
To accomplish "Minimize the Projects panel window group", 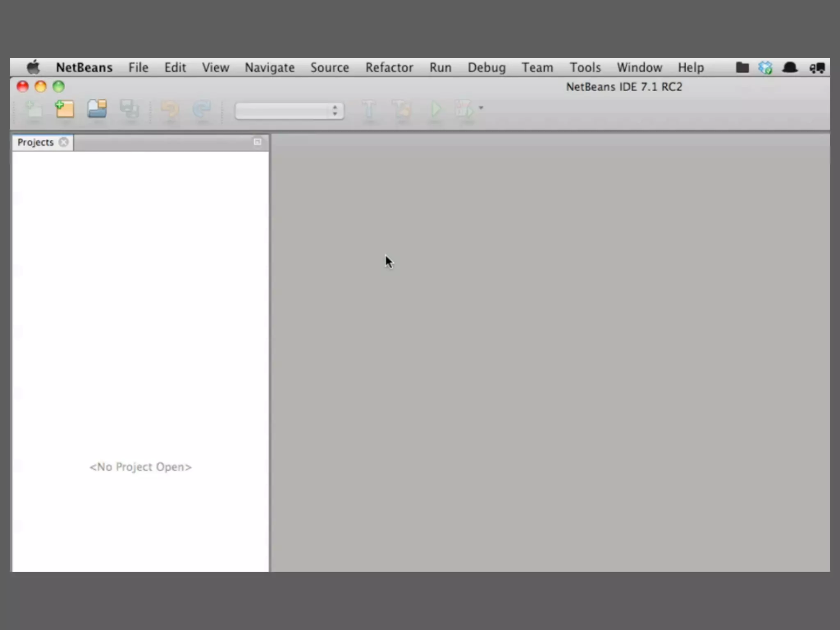I will pyautogui.click(x=257, y=142).
